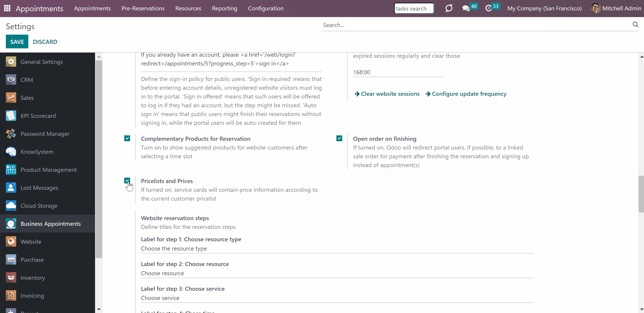
Task: Click Pricelists and Prices label text
Action: tap(167, 181)
